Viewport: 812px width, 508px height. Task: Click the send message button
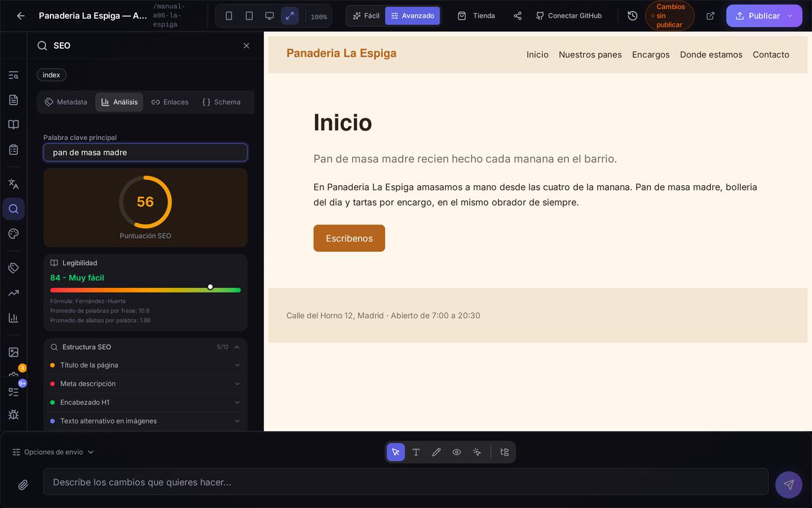pos(789,484)
